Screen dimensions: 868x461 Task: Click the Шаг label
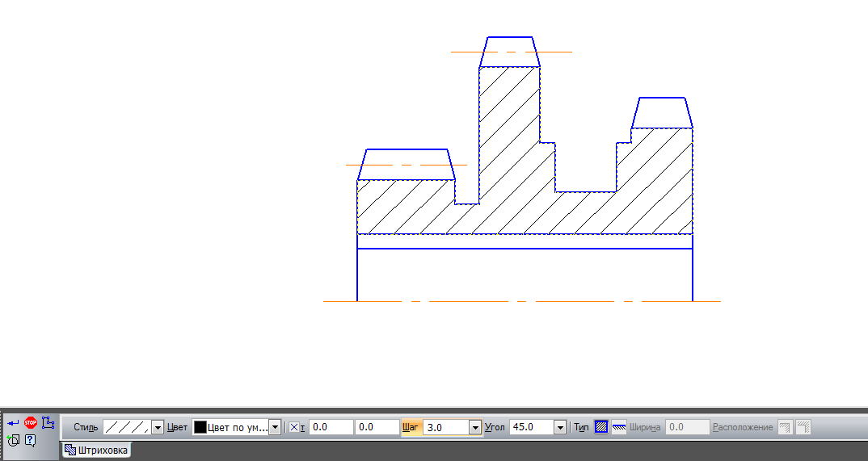click(411, 427)
